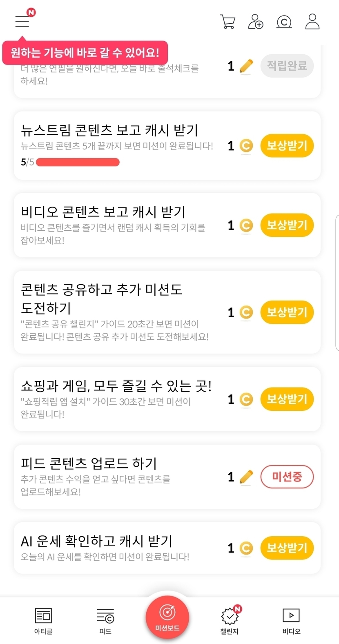Open the user profile icon
Viewport: 339px width, 644px height.
312,22
